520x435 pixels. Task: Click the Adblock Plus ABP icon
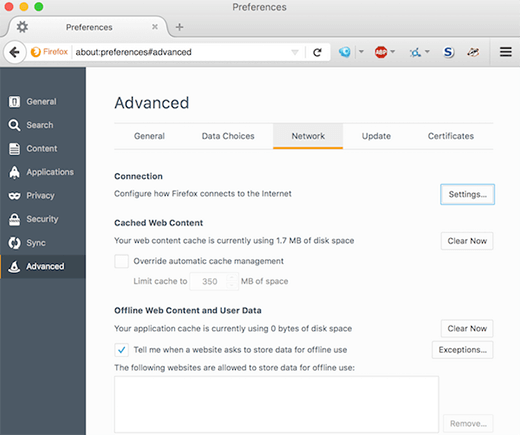pyautogui.click(x=381, y=52)
